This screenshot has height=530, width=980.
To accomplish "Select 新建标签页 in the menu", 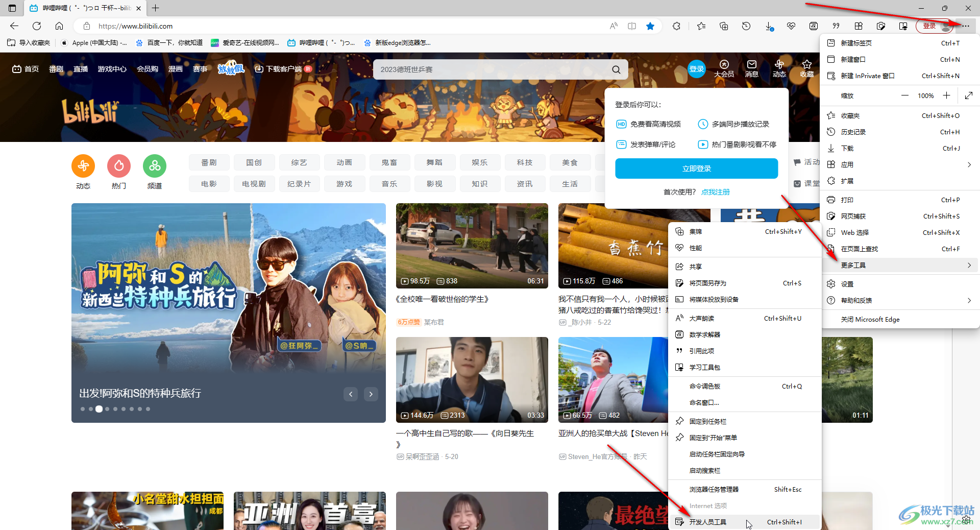I will pos(900,43).
